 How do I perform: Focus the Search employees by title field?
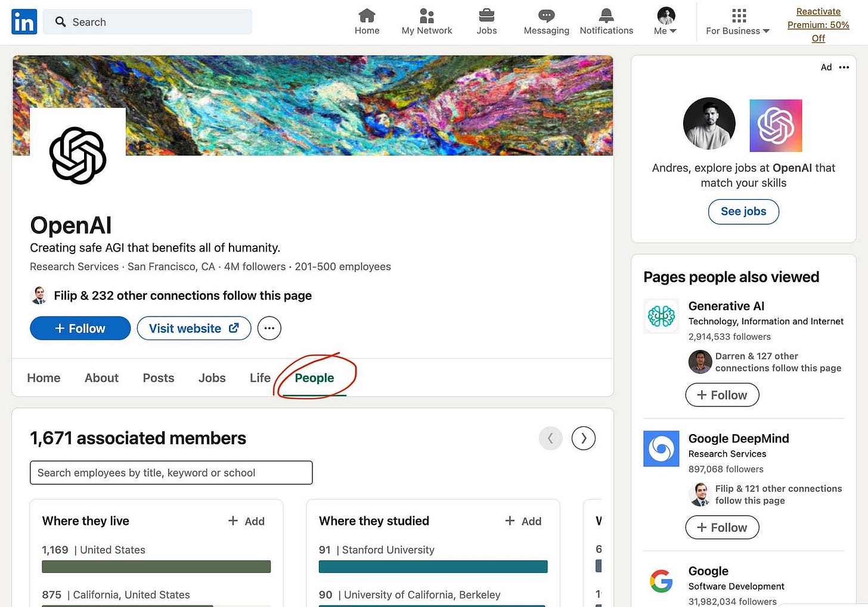coord(171,473)
